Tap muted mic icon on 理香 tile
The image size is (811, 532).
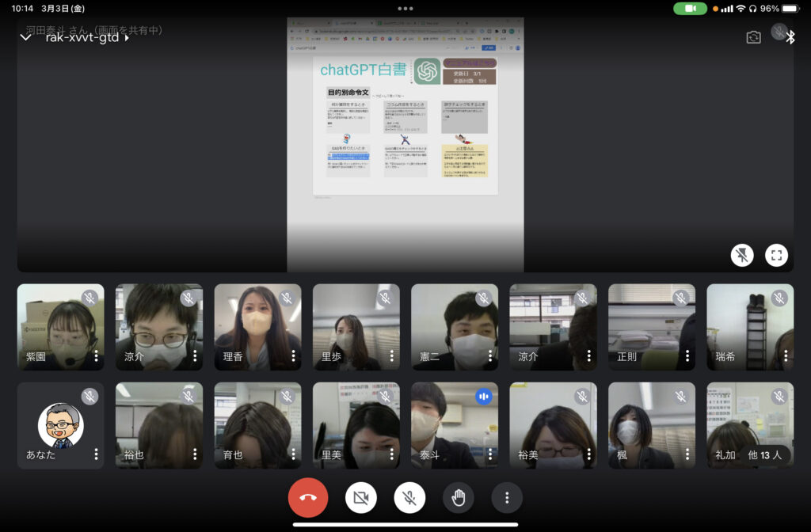(287, 298)
